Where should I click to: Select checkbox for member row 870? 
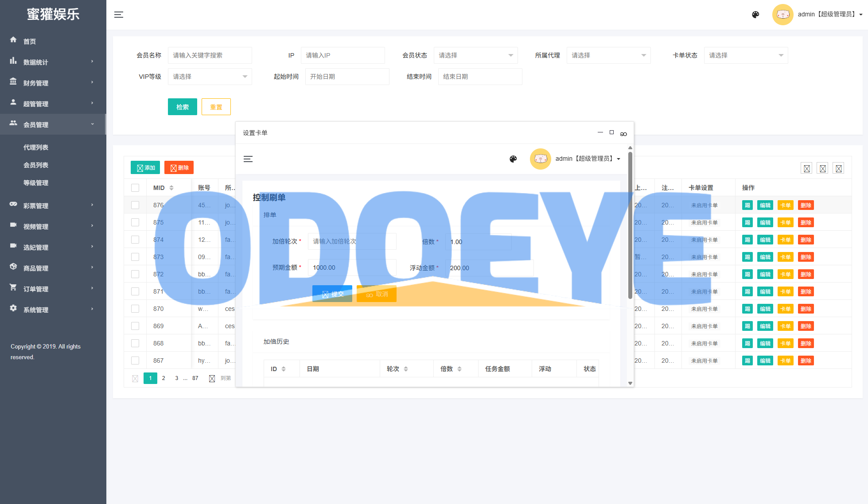pyautogui.click(x=135, y=309)
